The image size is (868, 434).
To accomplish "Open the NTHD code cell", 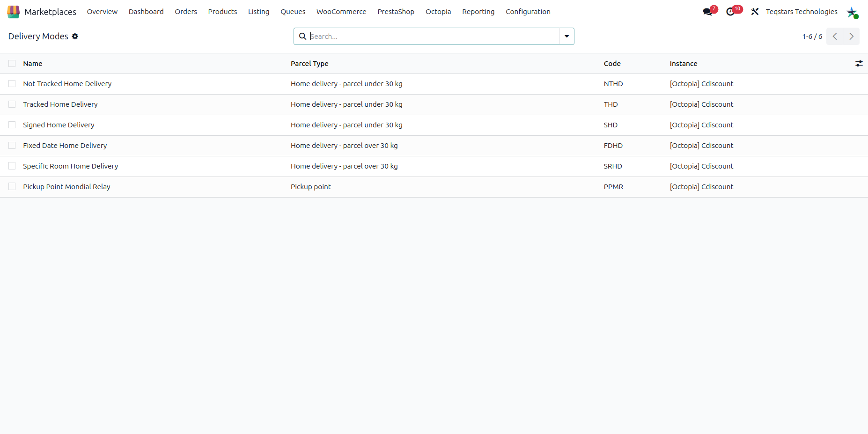I will pyautogui.click(x=613, y=84).
